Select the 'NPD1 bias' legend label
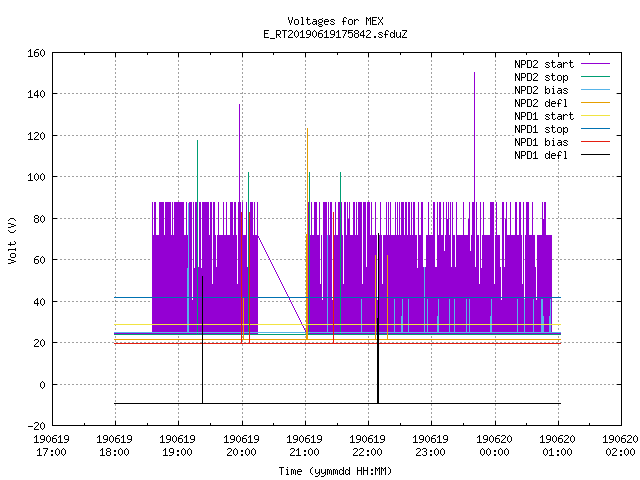Viewport: 640px width, 480px height. (541, 142)
